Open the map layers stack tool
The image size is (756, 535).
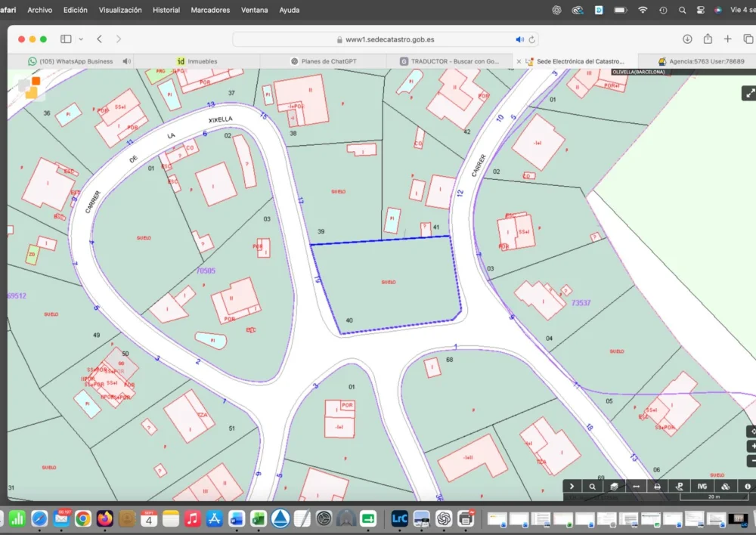(614, 487)
